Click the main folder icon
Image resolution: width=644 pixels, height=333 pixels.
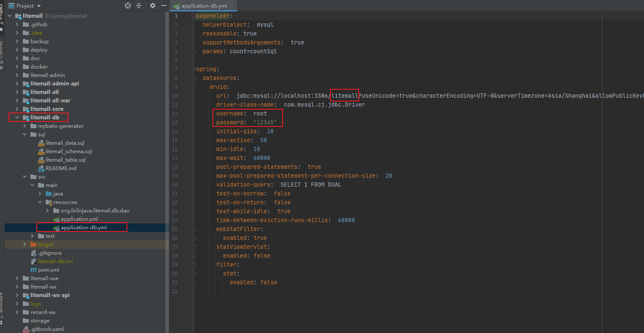[x=41, y=185]
